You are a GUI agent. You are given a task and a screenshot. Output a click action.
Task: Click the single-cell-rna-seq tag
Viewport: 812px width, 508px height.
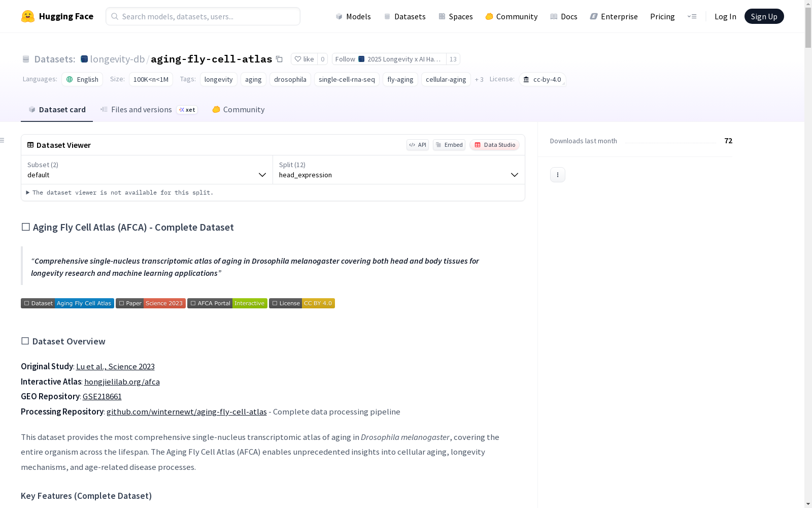pos(347,79)
